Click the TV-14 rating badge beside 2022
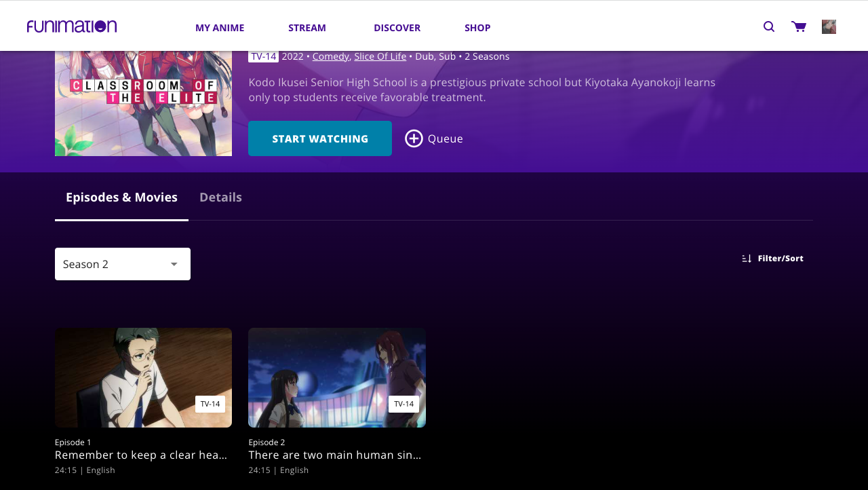 click(x=264, y=56)
